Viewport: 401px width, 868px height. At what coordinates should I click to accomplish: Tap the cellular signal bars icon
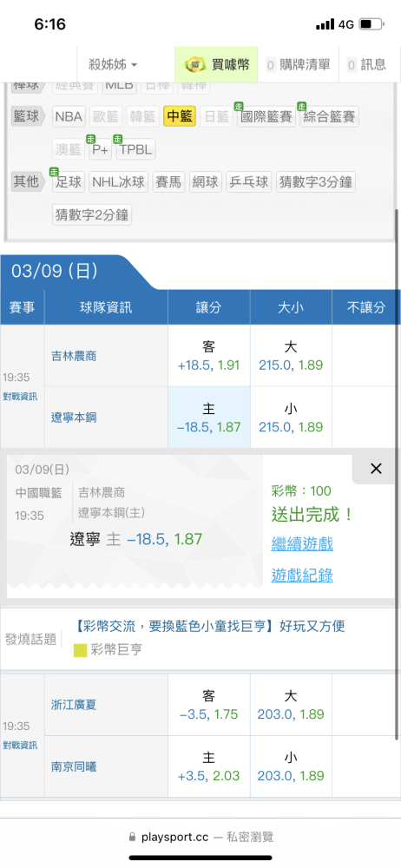(325, 24)
